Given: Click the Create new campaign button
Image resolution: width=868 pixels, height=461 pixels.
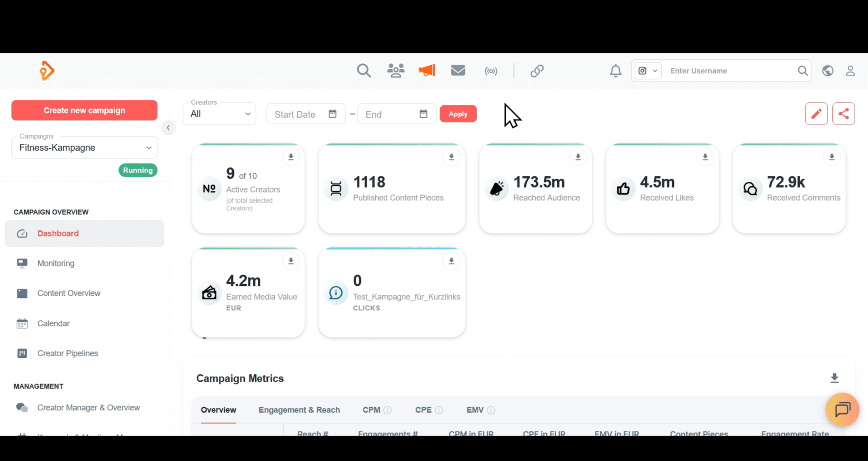Looking at the screenshot, I should coord(85,110).
